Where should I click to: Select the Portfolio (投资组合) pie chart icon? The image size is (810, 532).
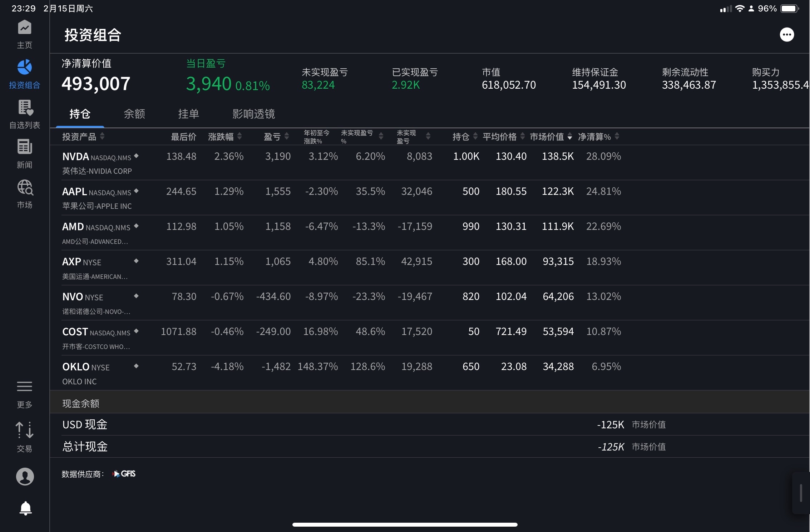24,68
